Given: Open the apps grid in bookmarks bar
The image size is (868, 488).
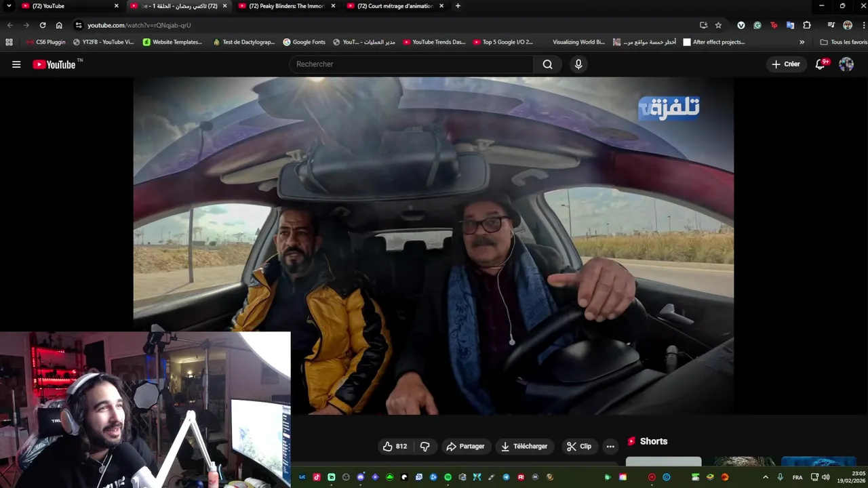Looking at the screenshot, I should [x=9, y=42].
